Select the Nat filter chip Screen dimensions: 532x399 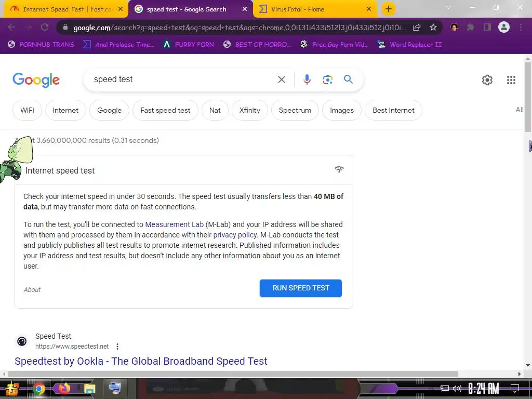click(x=215, y=110)
